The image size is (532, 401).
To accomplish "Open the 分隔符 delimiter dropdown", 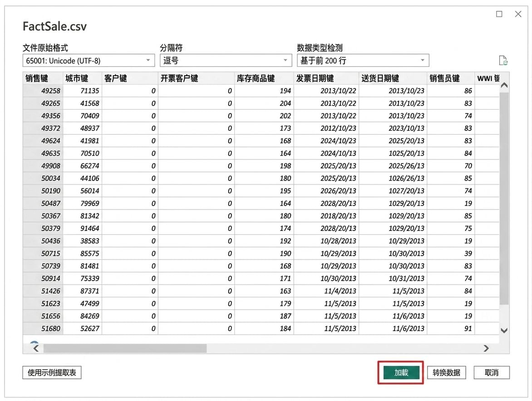I will 226,61.
